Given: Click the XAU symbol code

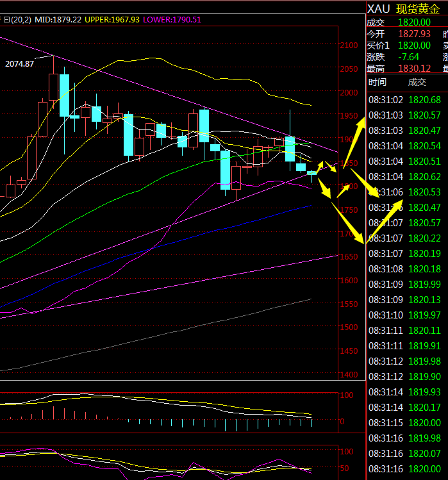Looking at the screenshot, I should tap(377, 9).
